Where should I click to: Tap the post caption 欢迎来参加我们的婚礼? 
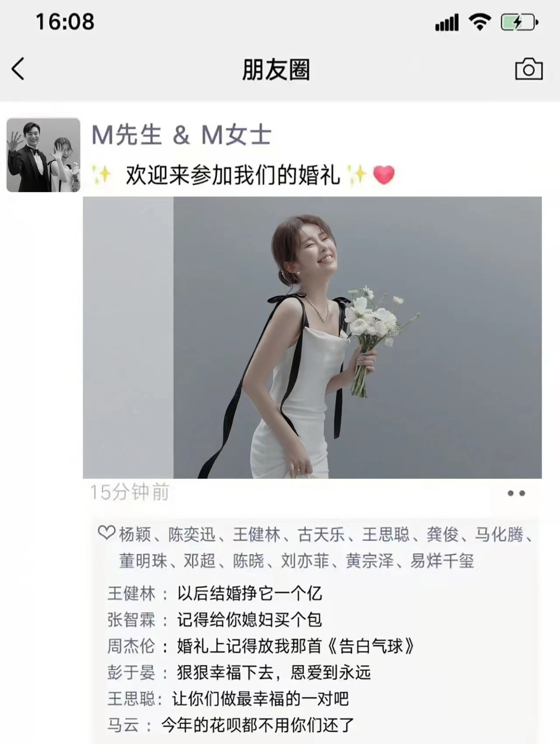tap(233, 175)
